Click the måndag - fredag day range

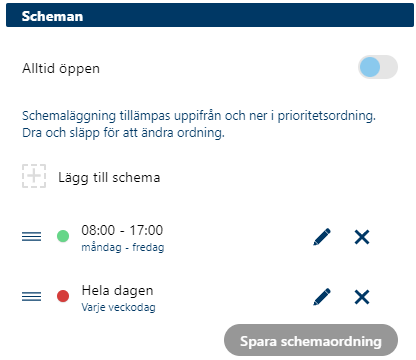point(123,247)
